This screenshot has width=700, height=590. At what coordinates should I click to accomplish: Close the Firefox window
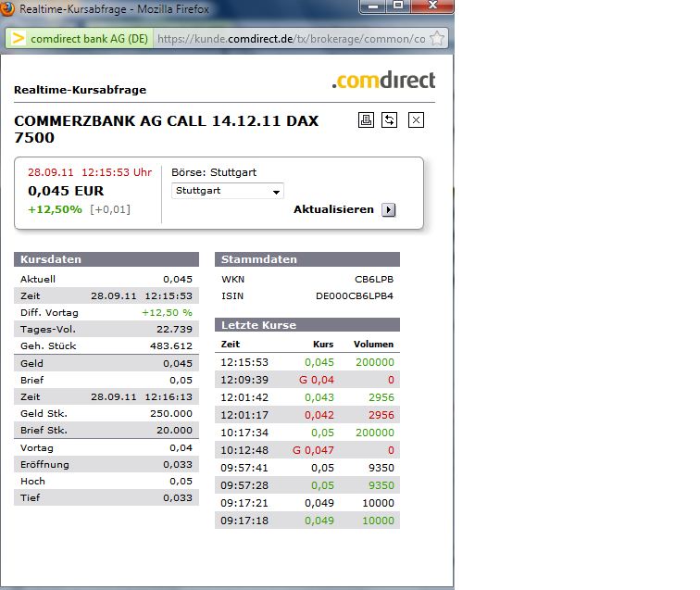tap(432, 6)
